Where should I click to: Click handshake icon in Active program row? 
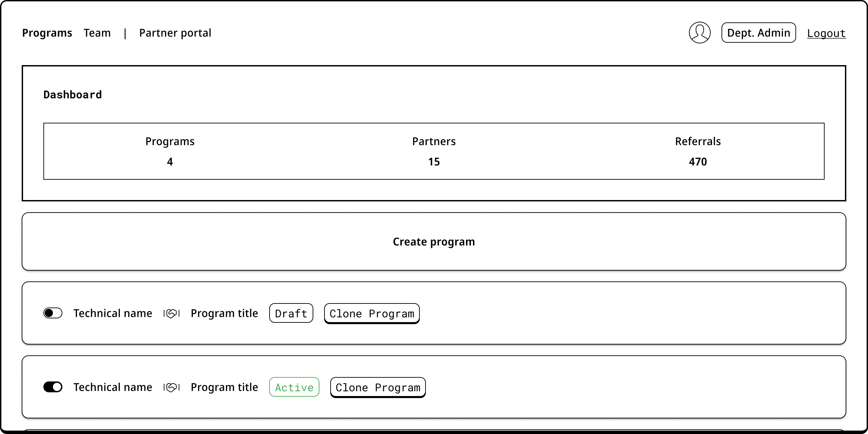pyautogui.click(x=172, y=387)
